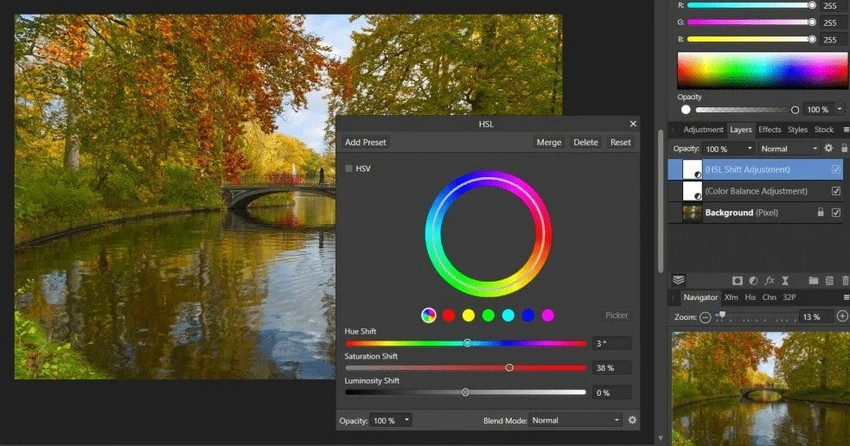Select the Navigator tab
The image size is (850, 446).
pyautogui.click(x=700, y=298)
